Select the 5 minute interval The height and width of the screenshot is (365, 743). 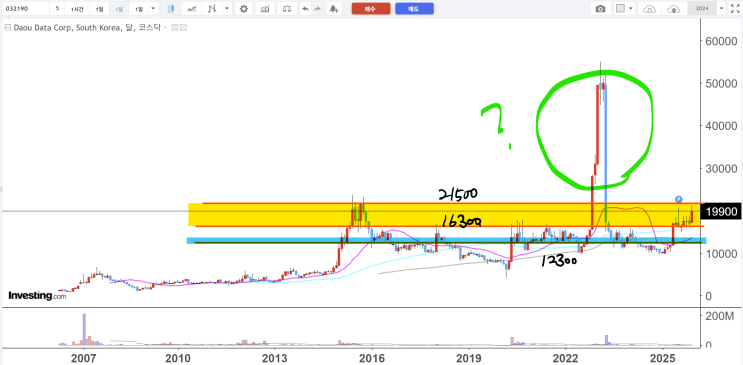coord(57,9)
